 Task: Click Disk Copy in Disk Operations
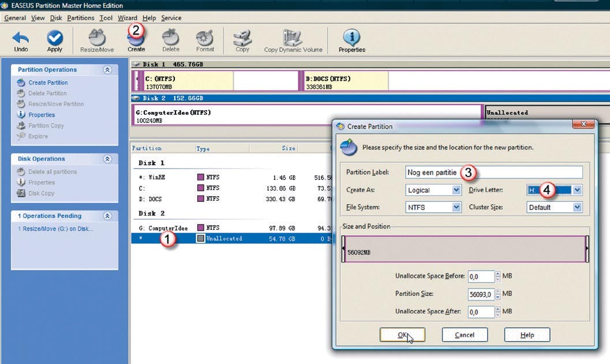41,193
